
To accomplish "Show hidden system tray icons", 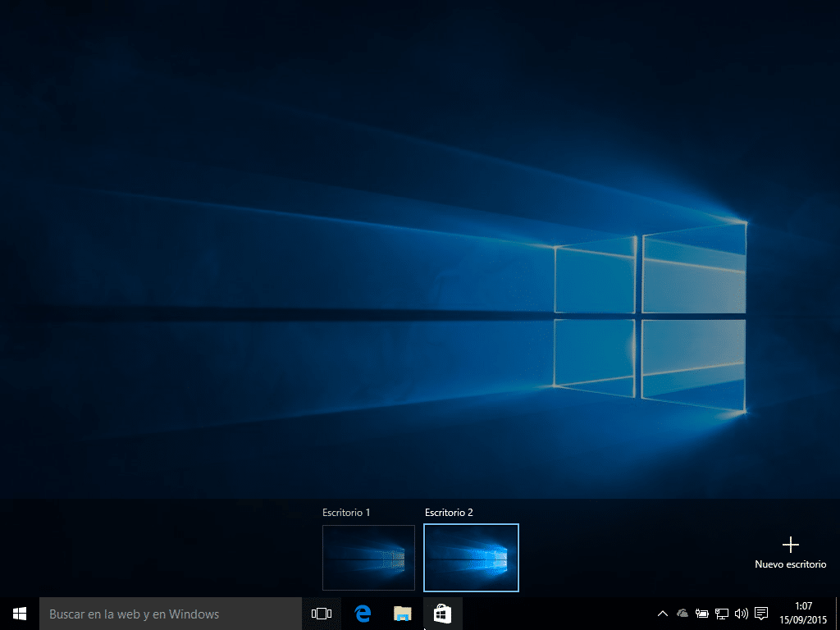I will point(663,614).
